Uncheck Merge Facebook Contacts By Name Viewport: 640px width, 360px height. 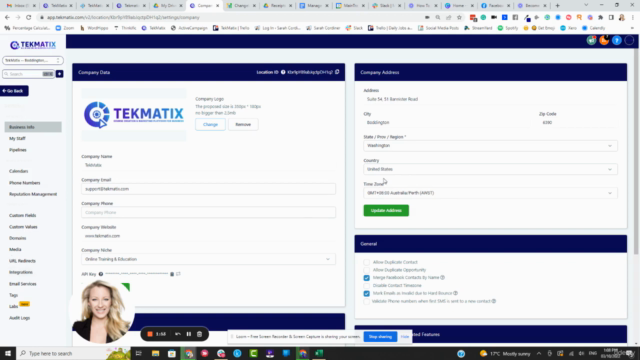(x=367, y=278)
